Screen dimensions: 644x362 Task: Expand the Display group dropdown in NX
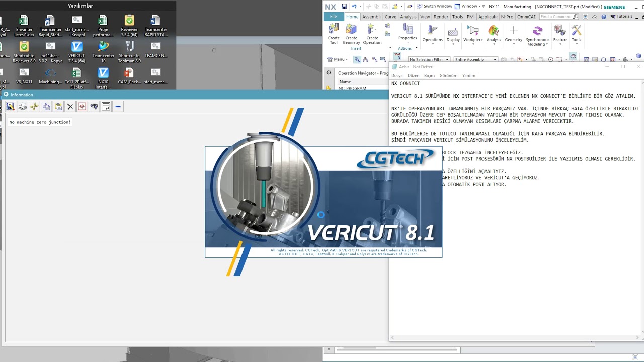pos(453,35)
